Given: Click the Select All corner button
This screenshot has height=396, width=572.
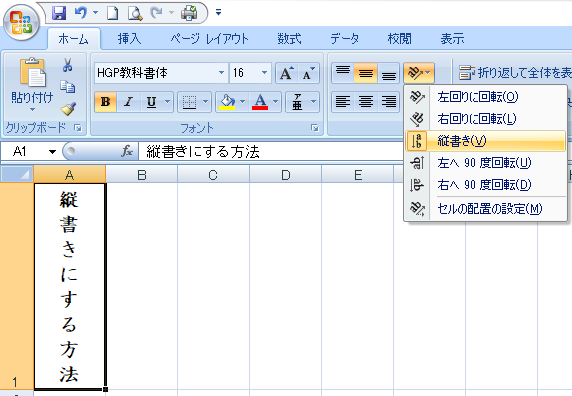Looking at the screenshot, I should (17, 174).
